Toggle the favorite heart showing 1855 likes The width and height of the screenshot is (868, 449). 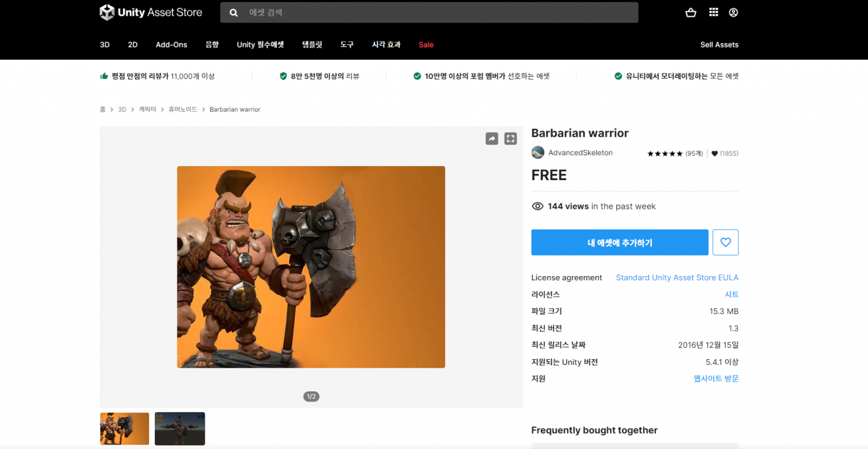pos(714,153)
